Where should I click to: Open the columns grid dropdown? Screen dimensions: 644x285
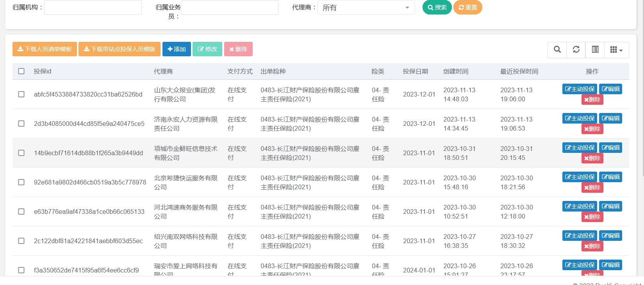click(616, 50)
